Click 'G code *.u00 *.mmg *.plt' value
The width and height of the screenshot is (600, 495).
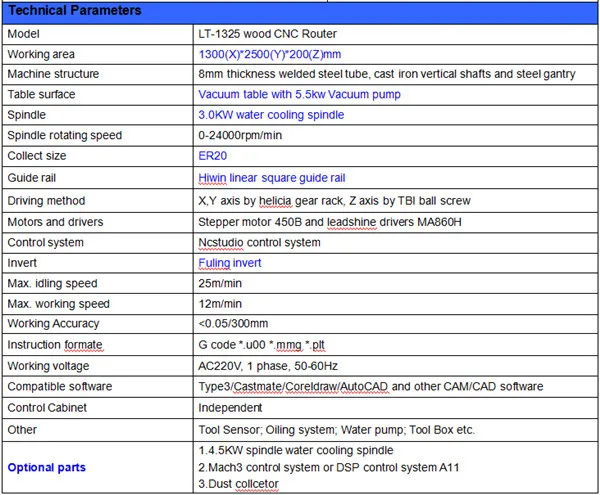(261, 345)
